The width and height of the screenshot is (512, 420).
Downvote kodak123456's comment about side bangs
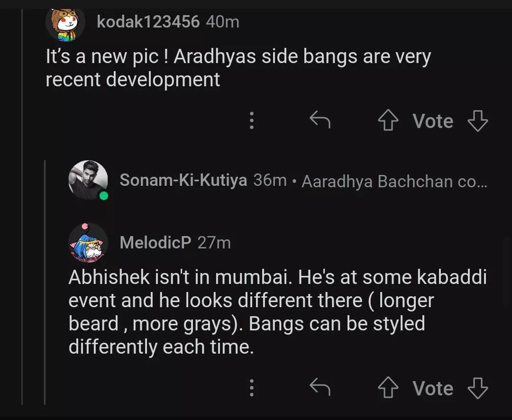tap(477, 121)
